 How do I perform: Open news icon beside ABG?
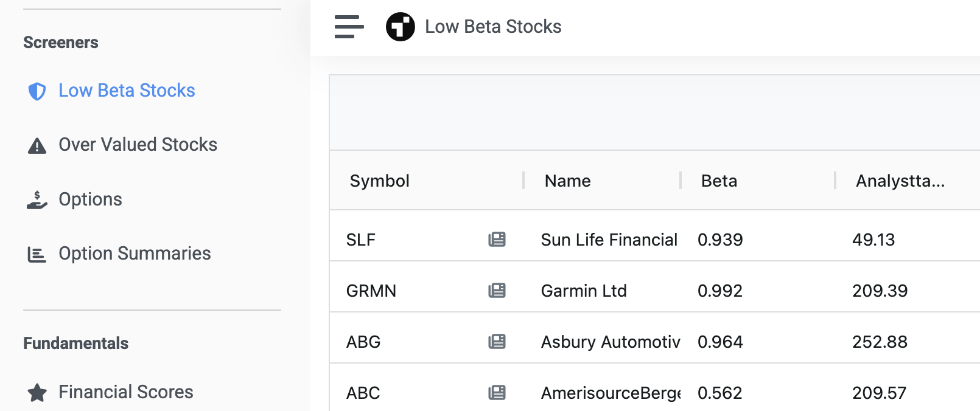[497, 342]
